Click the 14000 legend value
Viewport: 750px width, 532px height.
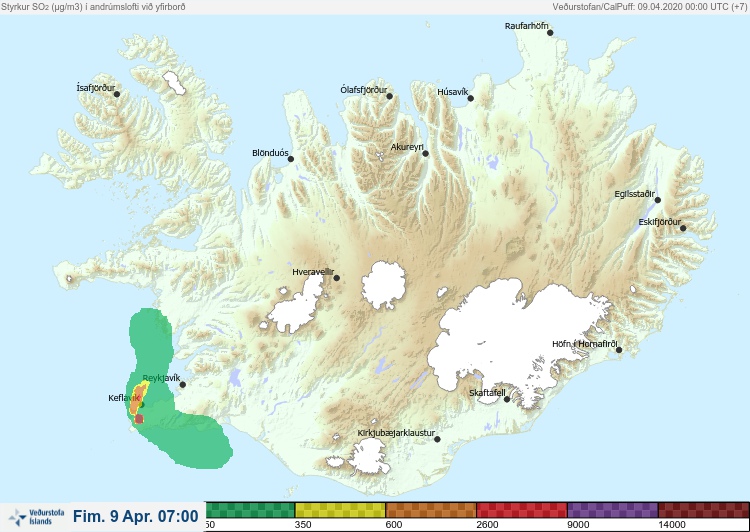click(x=672, y=525)
